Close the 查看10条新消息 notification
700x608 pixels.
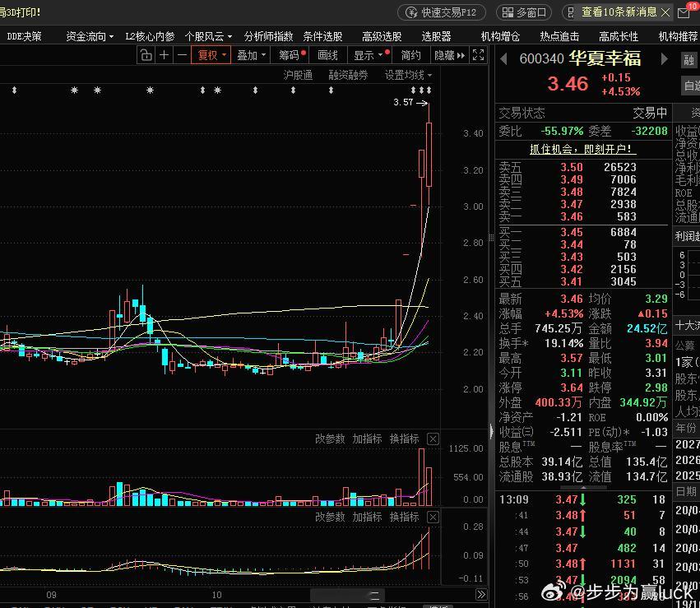[665, 12]
